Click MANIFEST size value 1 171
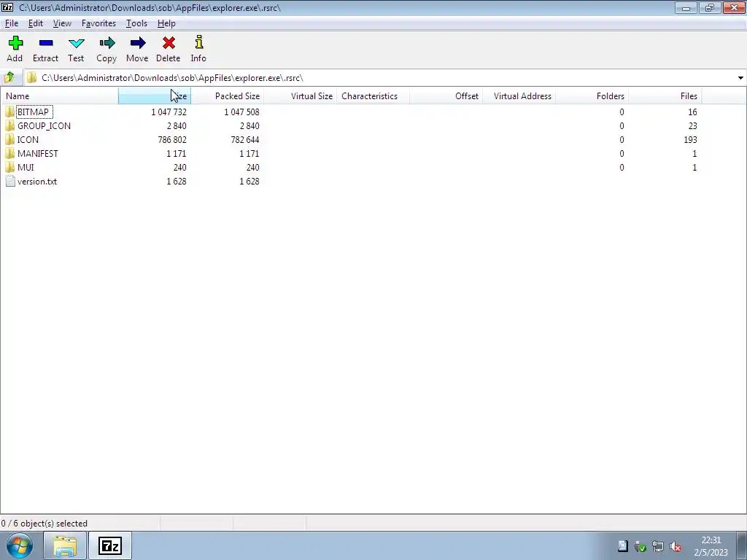 click(x=177, y=153)
